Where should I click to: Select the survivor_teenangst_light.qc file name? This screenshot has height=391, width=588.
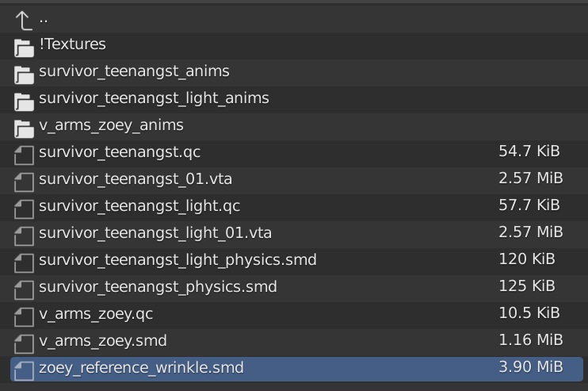point(139,205)
